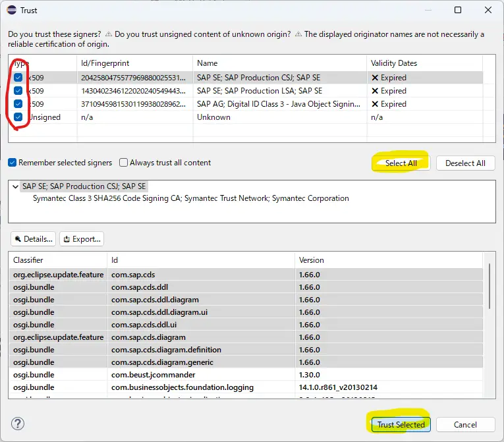Click the bundle list vertical scrollbar
The width and height of the screenshot is (504, 442).
click(490, 286)
